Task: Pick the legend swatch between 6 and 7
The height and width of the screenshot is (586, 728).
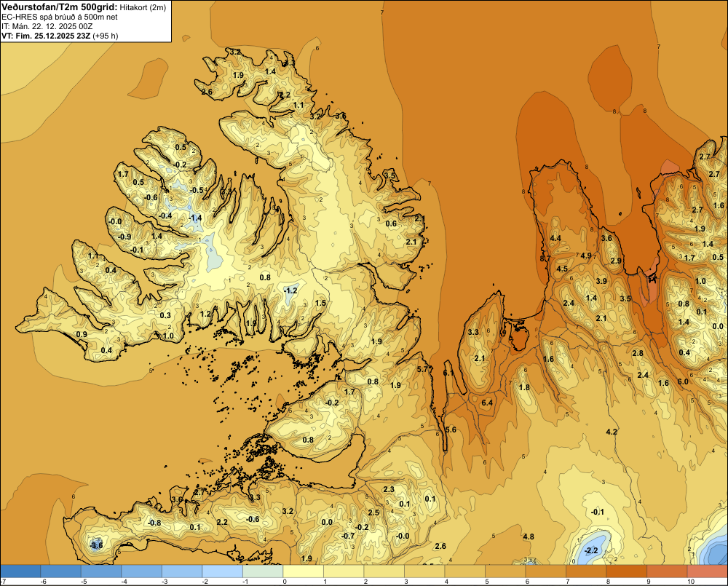Action: pyautogui.click(x=545, y=571)
